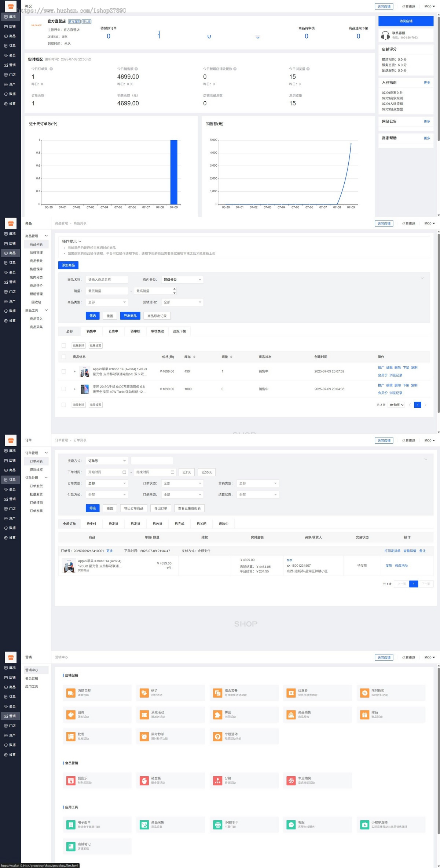Image resolution: width=440 pixels, height=868 pixels.
Task: Toggle select-all checkbox beside 商品信息 header
Action: click(x=64, y=357)
